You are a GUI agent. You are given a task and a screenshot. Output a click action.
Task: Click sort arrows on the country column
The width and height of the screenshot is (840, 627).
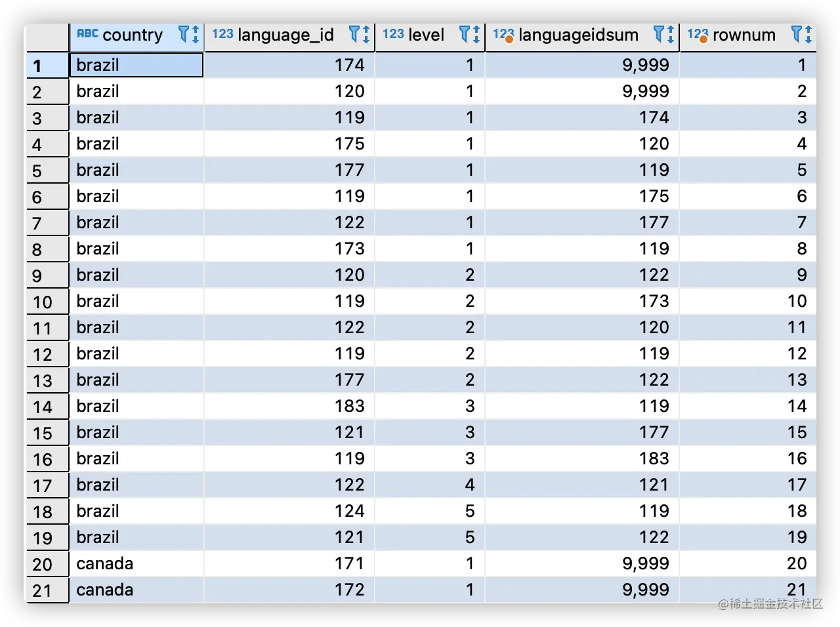tap(196, 34)
